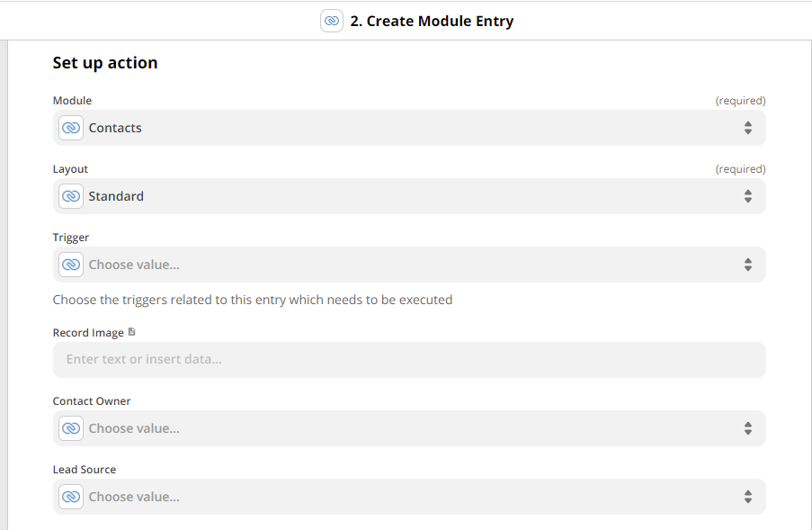Screen dimensions: 812x530
Task: Focus the Record Image text input
Action: (409, 360)
